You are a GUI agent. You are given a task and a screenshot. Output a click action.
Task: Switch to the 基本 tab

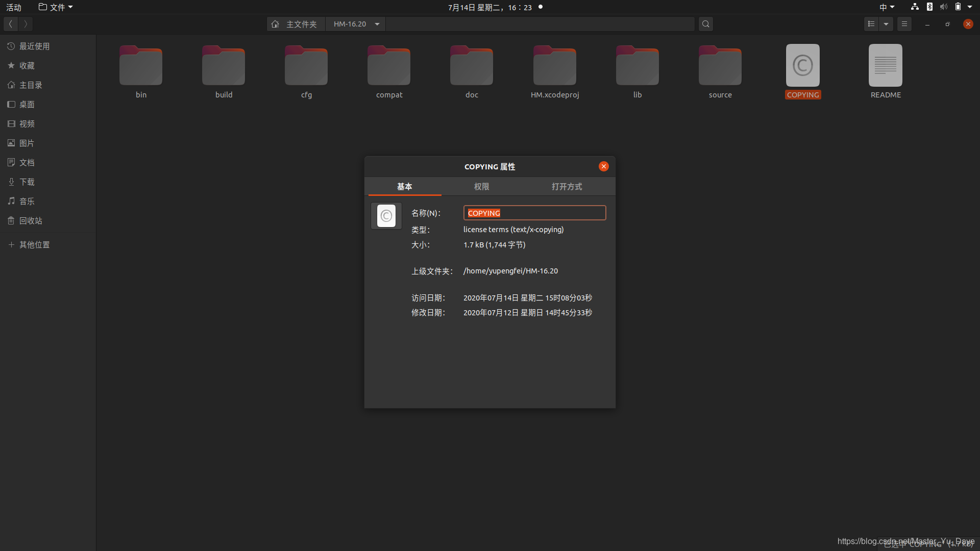(x=405, y=186)
